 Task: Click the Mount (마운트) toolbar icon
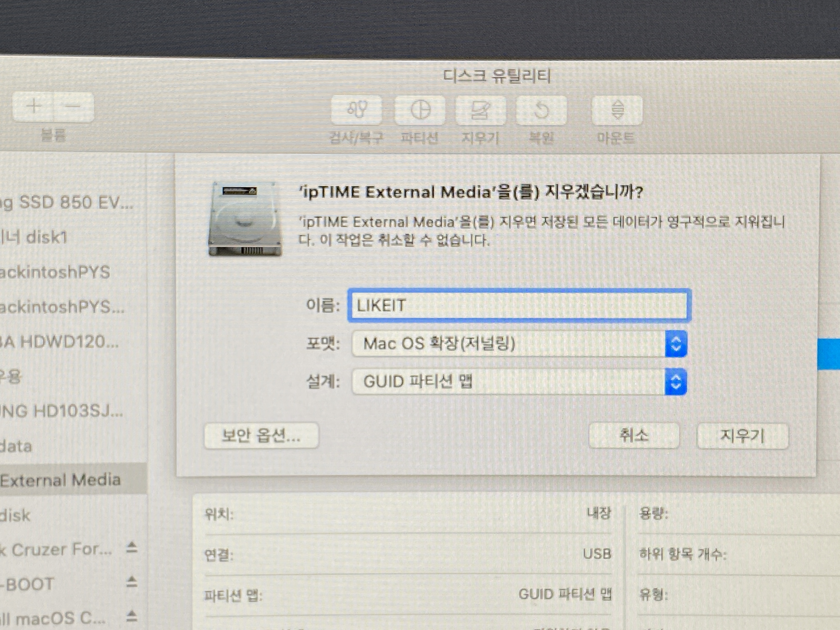pos(617,110)
